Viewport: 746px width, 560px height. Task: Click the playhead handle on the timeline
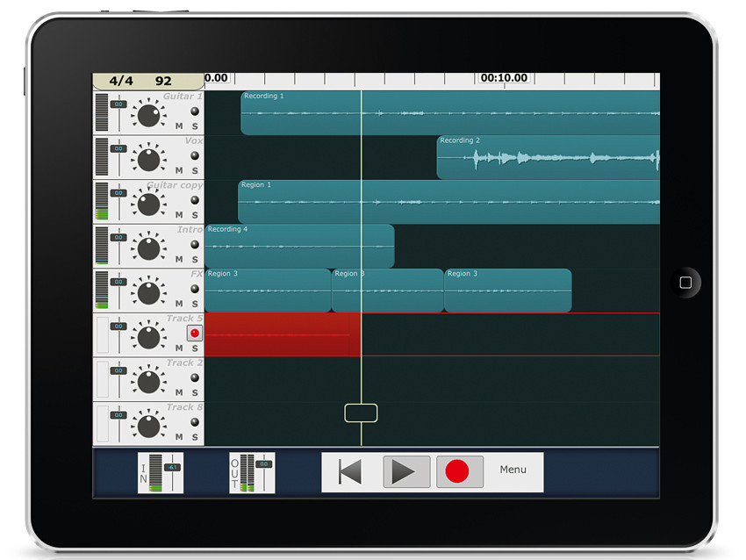click(361, 413)
